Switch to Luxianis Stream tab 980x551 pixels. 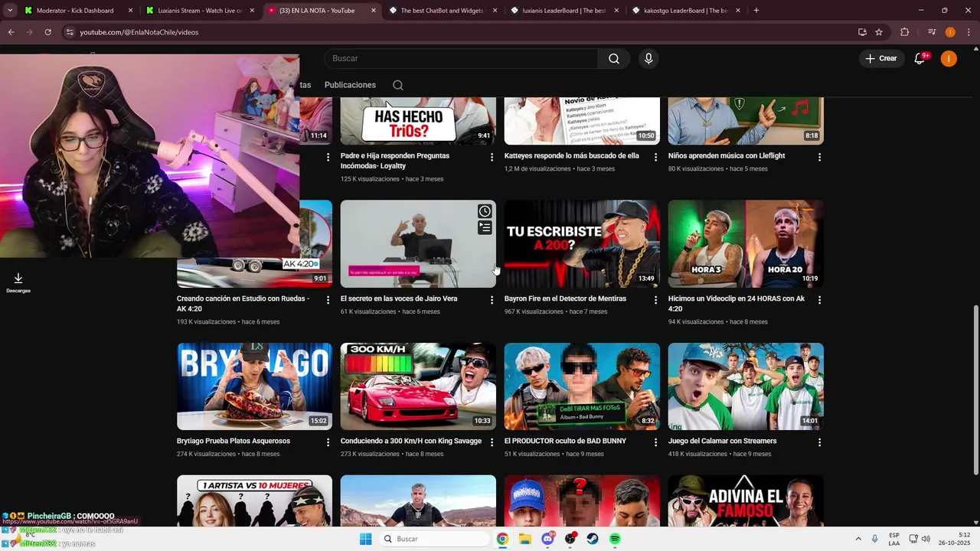pyautogui.click(x=201, y=11)
